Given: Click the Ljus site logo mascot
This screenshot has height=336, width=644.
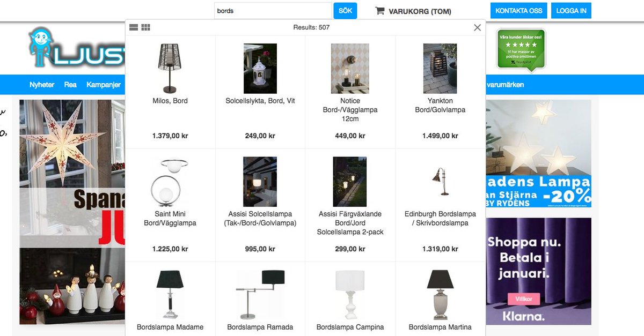Looking at the screenshot, I should (x=42, y=47).
